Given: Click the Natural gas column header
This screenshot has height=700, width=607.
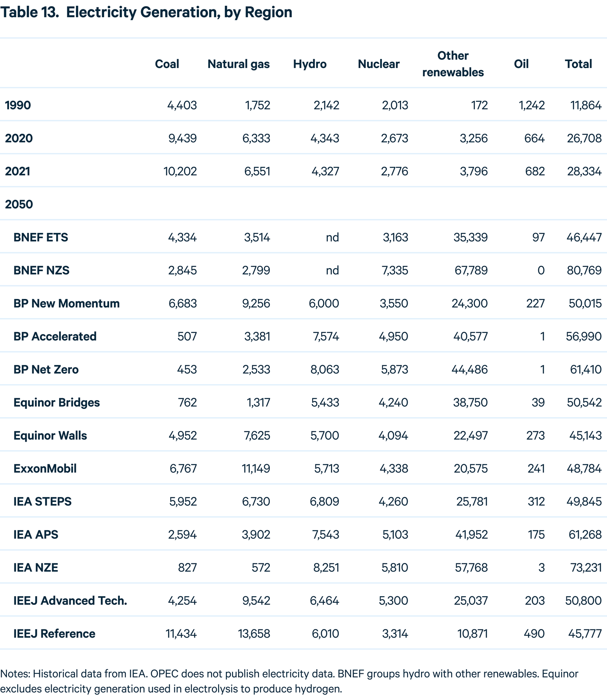Looking at the screenshot, I should (239, 64).
